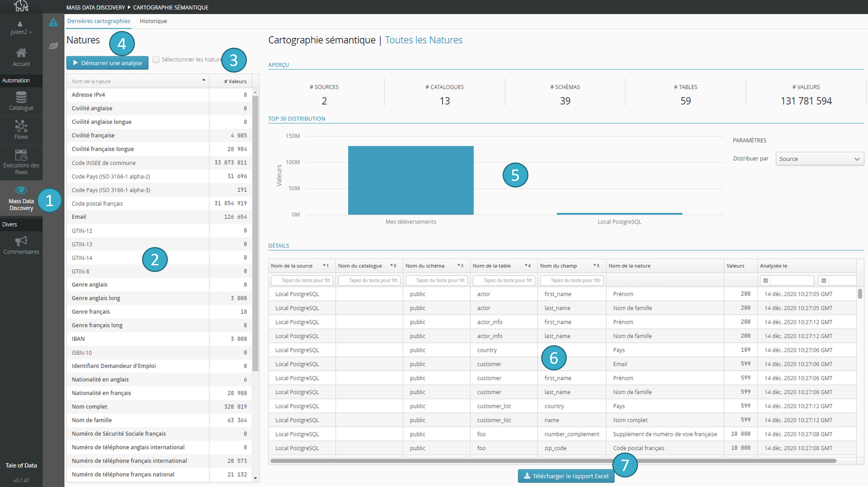Sort details by Nom du catalogue
868x487 pixels.
coord(369,266)
